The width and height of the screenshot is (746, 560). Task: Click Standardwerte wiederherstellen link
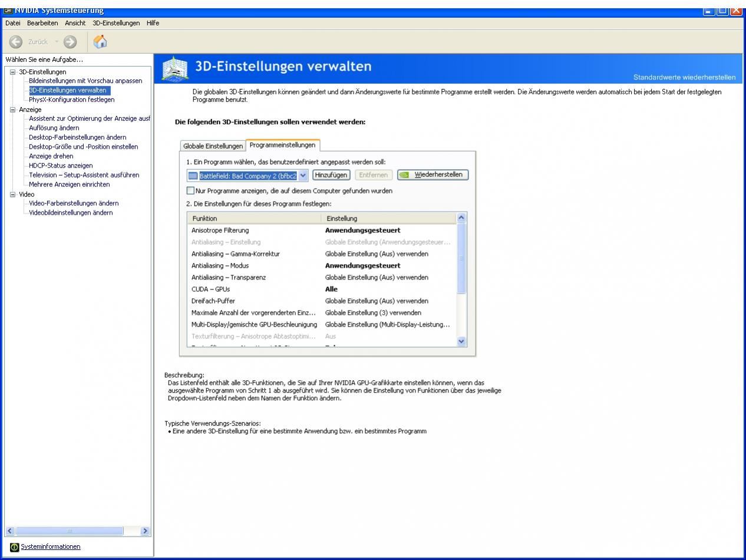[x=684, y=77]
